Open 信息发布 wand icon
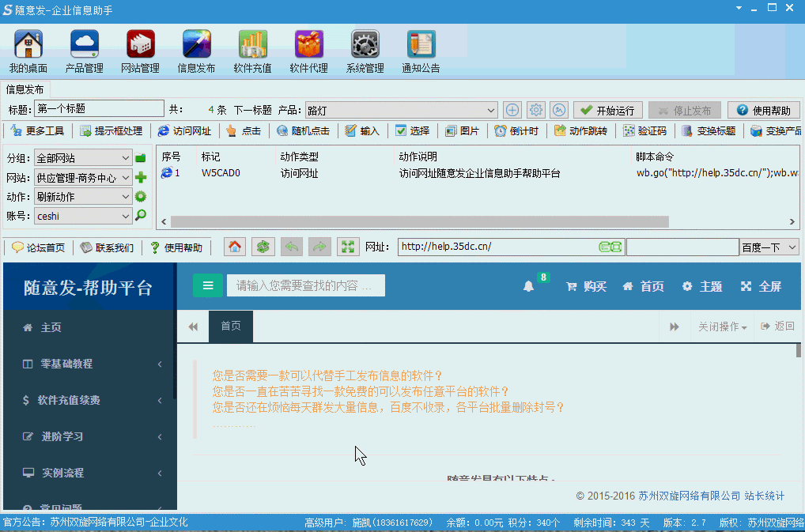 tap(196, 44)
